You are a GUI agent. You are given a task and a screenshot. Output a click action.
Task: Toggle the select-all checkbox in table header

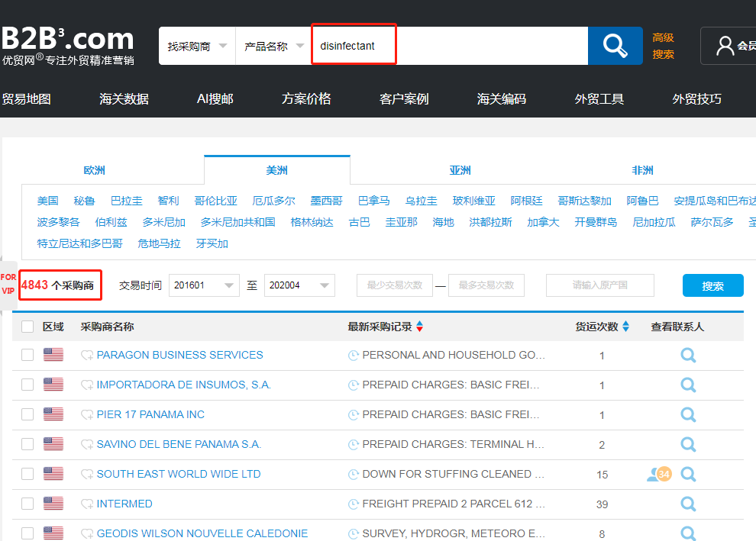(27, 327)
